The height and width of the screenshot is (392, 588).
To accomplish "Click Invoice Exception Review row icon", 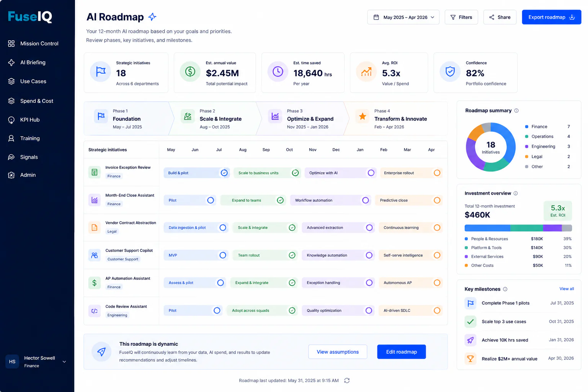I will tap(95, 173).
